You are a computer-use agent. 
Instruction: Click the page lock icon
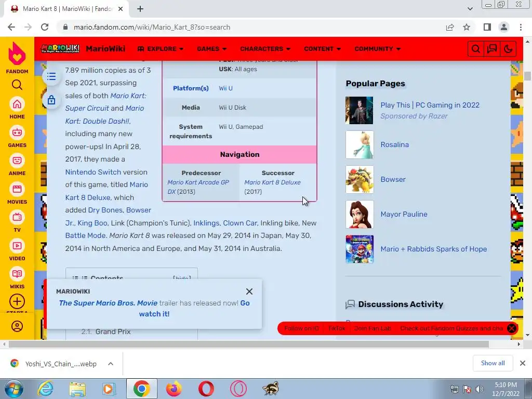point(51,100)
